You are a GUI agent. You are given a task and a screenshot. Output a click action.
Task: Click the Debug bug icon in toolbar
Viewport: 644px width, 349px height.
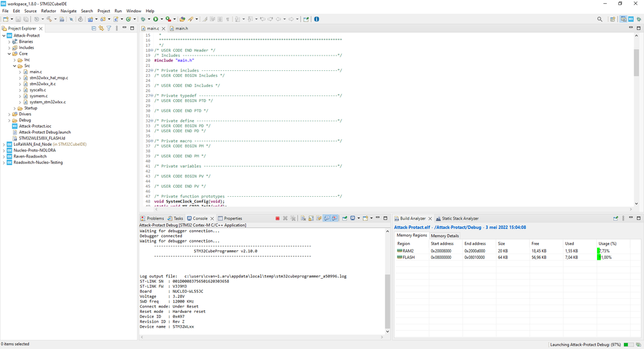coord(143,19)
